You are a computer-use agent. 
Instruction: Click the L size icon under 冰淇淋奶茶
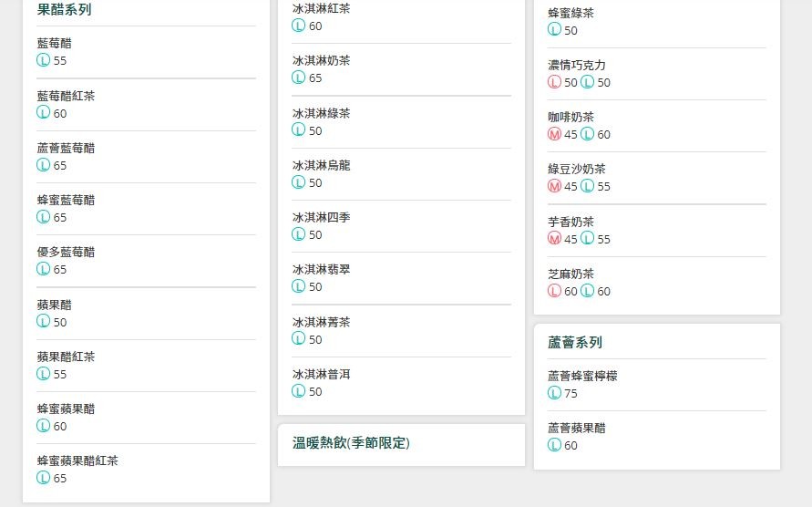[x=298, y=78]
